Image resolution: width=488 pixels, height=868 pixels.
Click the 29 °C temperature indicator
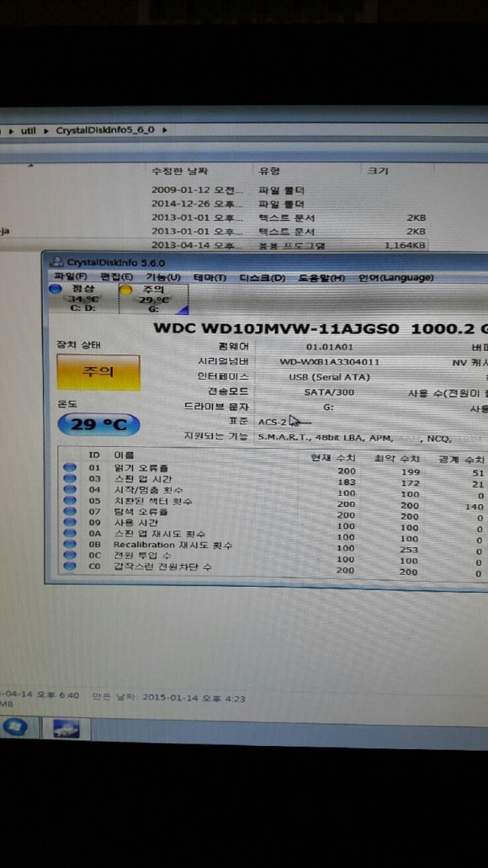(x=98, y=424)
